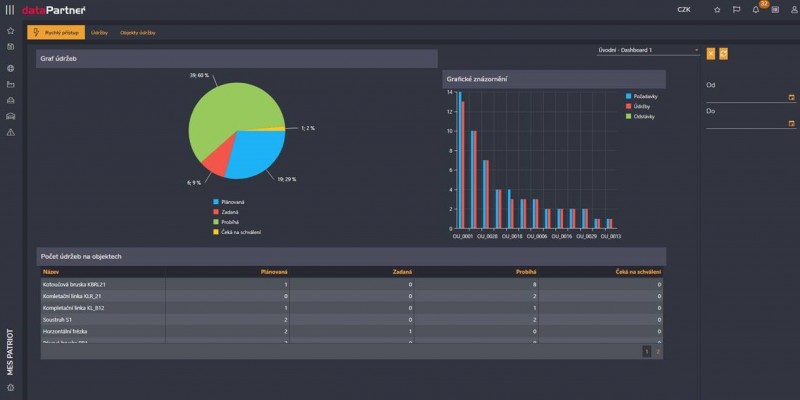
Task: Click the warning triangle icon in the sidebar
Action: (10, 132)
